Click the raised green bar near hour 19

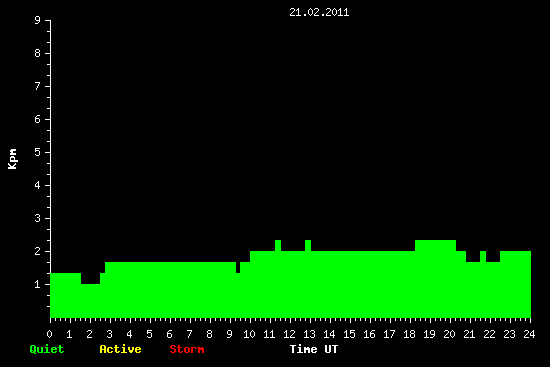click(x=435, y=246)
